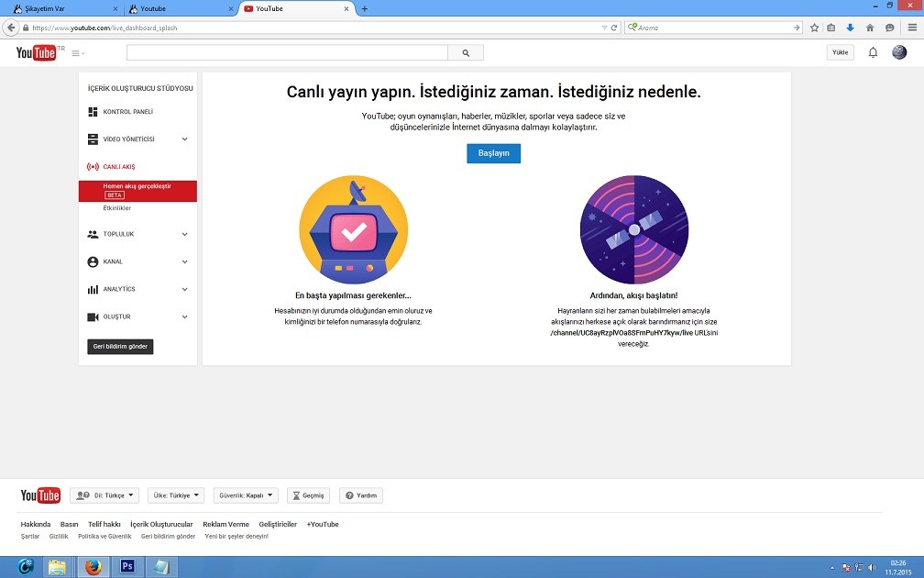This screenshot has width=924, height=578.
Task: Select Hemen akış gerçekleştir BETA item
Action: point(137,191)
